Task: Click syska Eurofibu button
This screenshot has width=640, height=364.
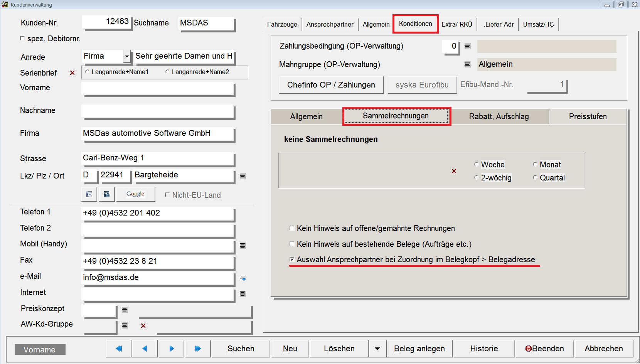Action: tap(422, 85)
